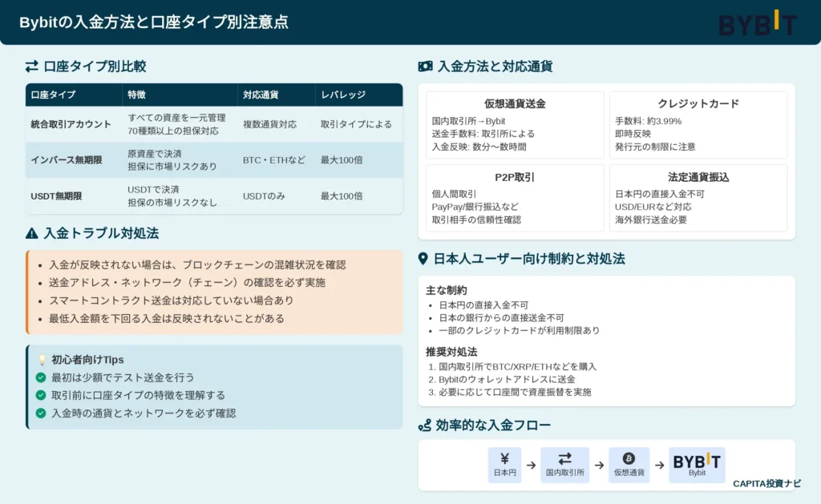Screen dimensions: 821x504
Task: Click the cell 取引タイプによる
Action: pyautogui.click(x=357, y=124)
